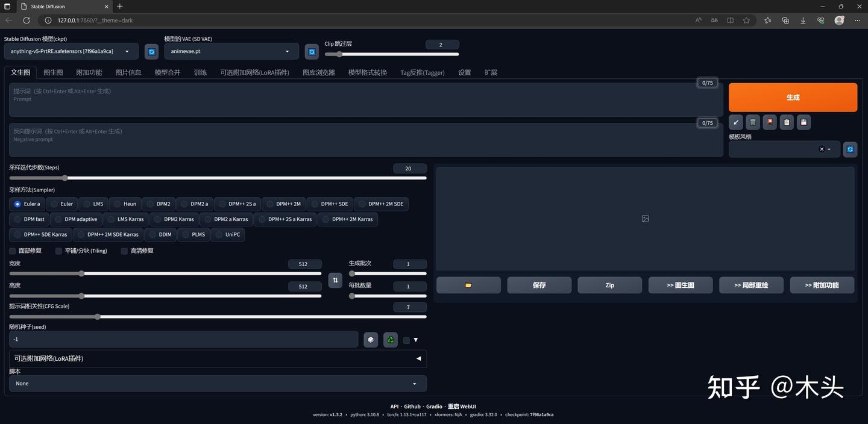This screenshot has height=424, width=868.
Task: Select DPM++ 2M Karras sampler
Action: pos(347,219)
